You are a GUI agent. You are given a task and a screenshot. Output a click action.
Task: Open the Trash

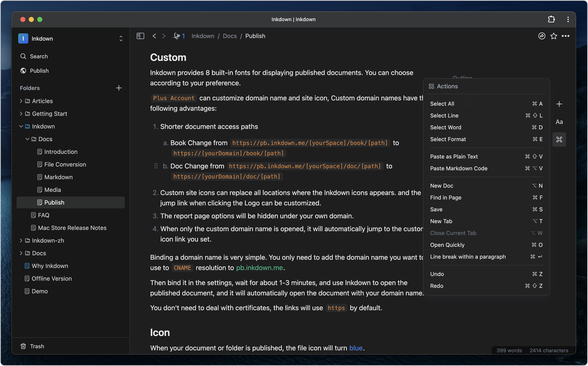[x=32, y=346]
